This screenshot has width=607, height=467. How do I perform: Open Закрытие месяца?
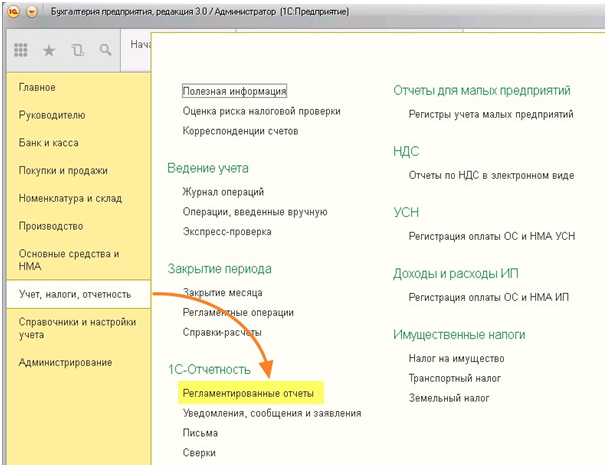tap(223, 293)
